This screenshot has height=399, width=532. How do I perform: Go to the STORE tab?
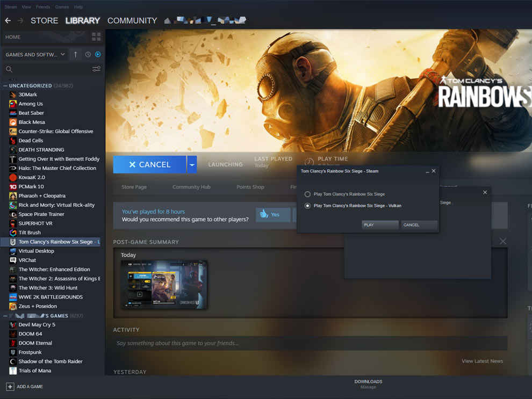44,21
